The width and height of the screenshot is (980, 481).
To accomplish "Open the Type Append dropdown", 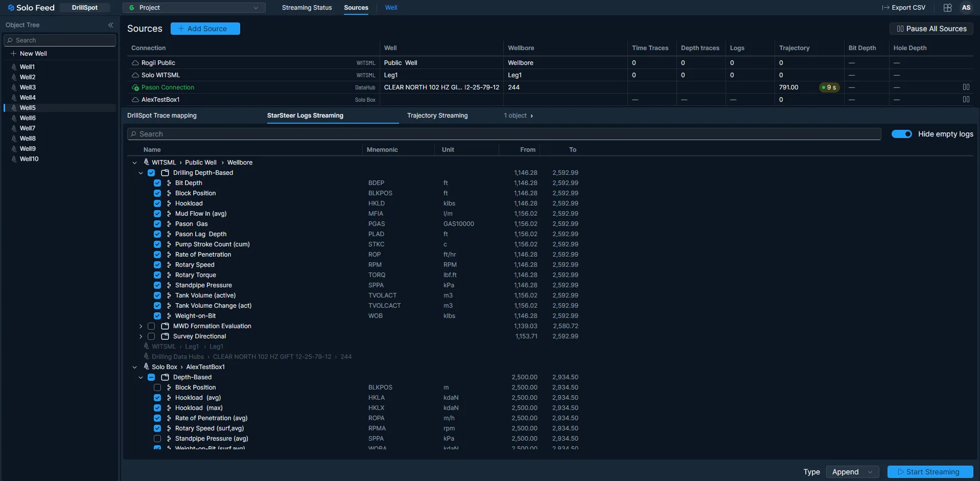I will 852,472.
